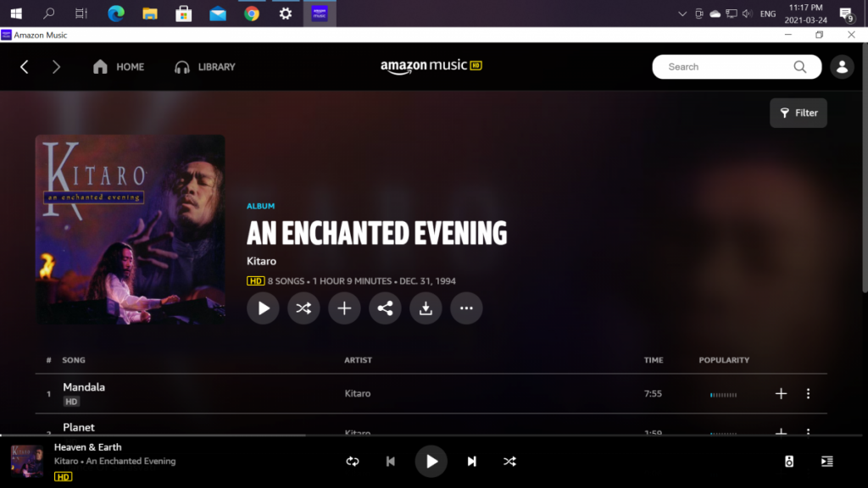Image resolution: width=868 pixels, height=488 pixels.
Task: Open more album options menu
Action: [466, 308]
